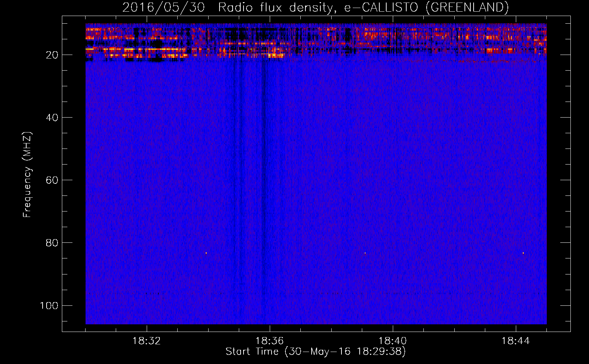Click the 18:36 time tick label
Viewport: 589px width, 364px height.
(270, 341)
